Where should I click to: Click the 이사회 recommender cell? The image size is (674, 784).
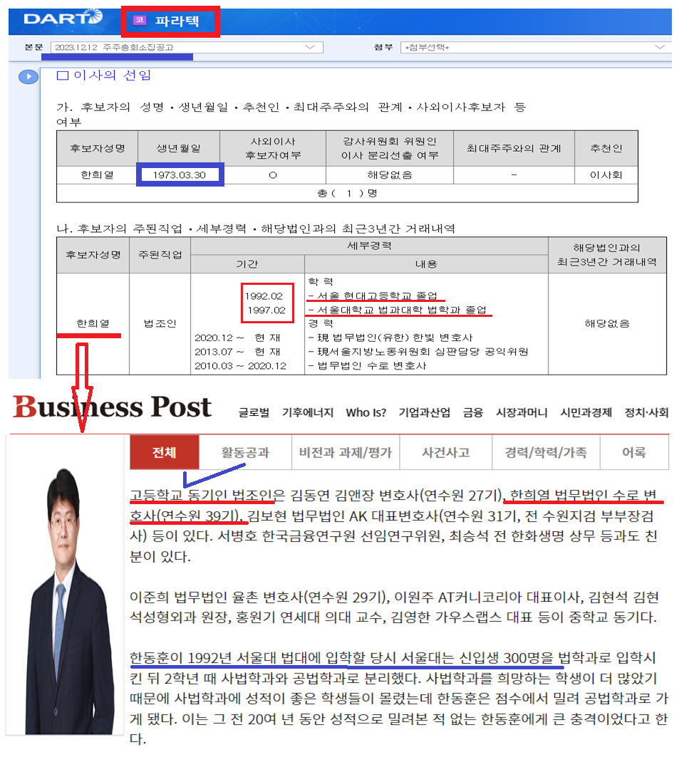(606, 175)
